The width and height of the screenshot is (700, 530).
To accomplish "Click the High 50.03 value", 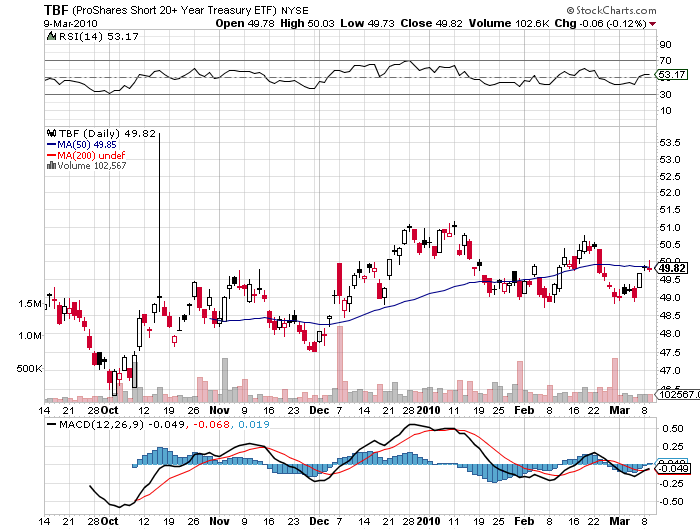I will click(307, 23).
